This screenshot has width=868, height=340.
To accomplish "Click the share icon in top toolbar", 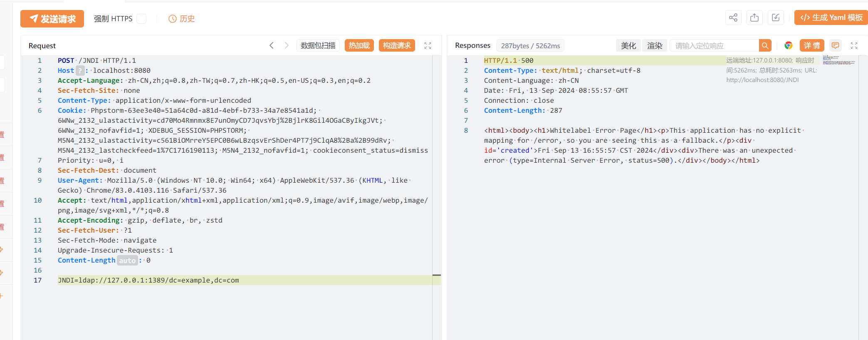I will [x=733, y=17].
